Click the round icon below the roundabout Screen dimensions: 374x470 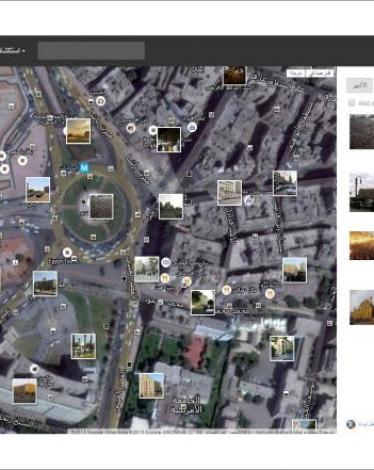click(x=67, y=252)
